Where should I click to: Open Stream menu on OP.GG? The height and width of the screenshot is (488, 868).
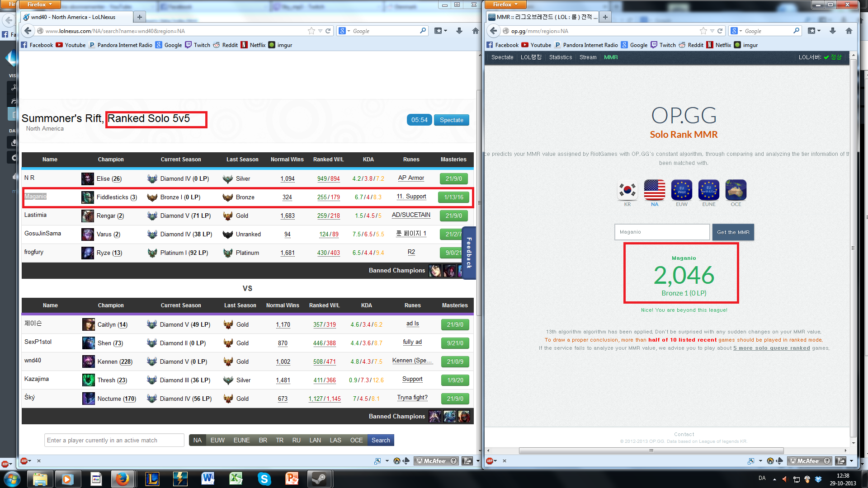(x=588, y=57)
